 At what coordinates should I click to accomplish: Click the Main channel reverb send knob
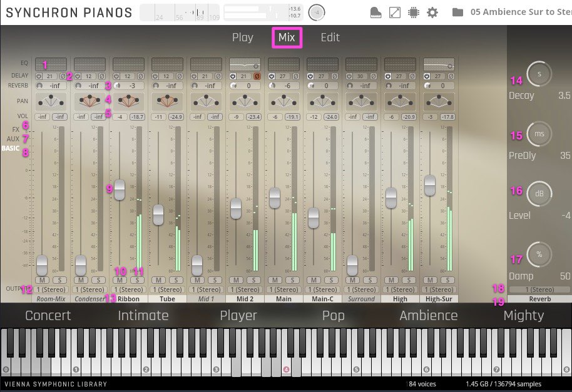(x=272, y=86)
